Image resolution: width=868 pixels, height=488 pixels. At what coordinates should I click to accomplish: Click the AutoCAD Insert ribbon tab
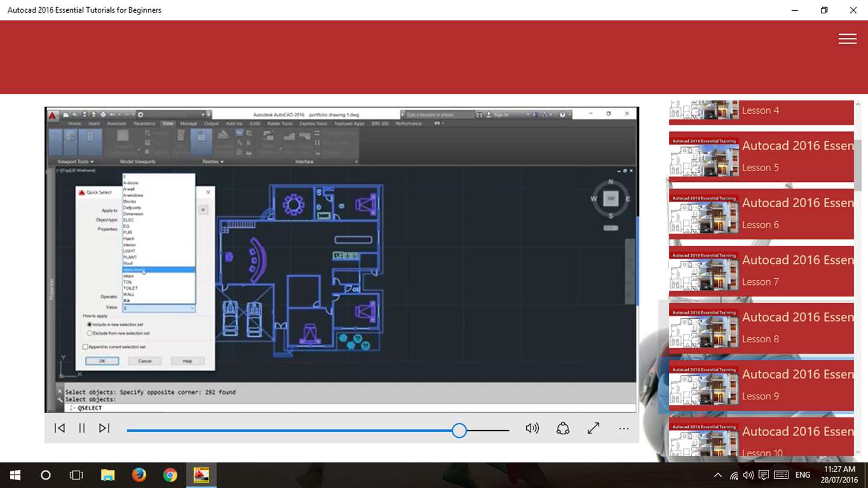[x=94, y=124]
